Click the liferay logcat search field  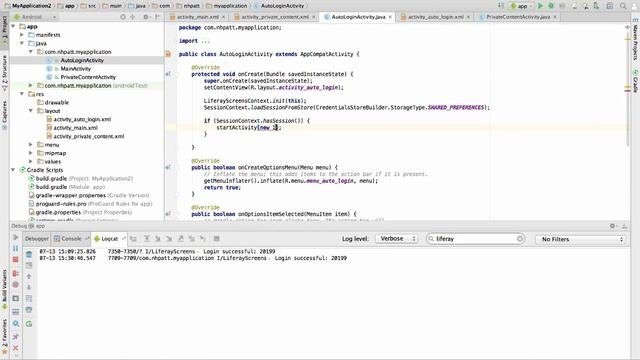click(475, 239)
